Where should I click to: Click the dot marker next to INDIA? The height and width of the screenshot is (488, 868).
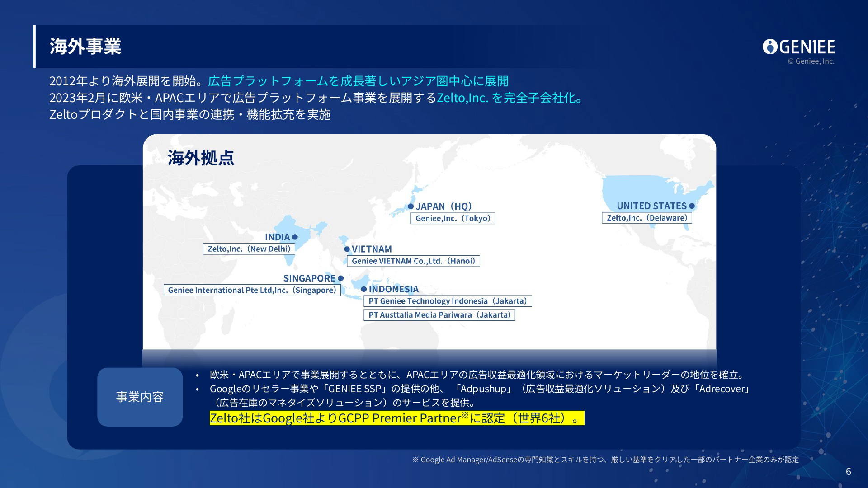coord(295,237)
